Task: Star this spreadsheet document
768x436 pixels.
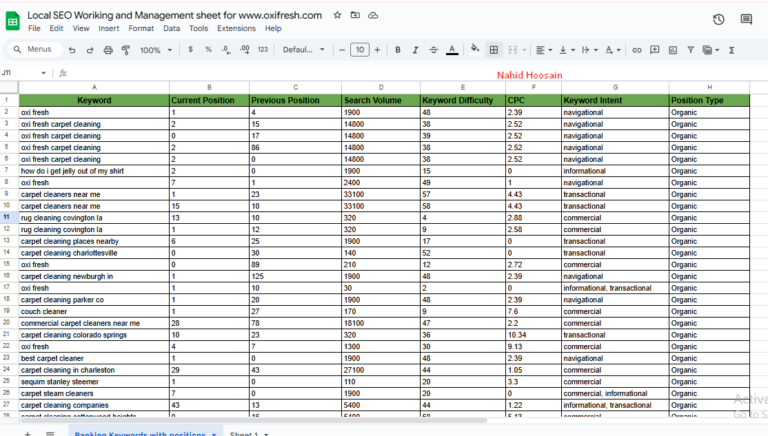Action: point(337,15)
